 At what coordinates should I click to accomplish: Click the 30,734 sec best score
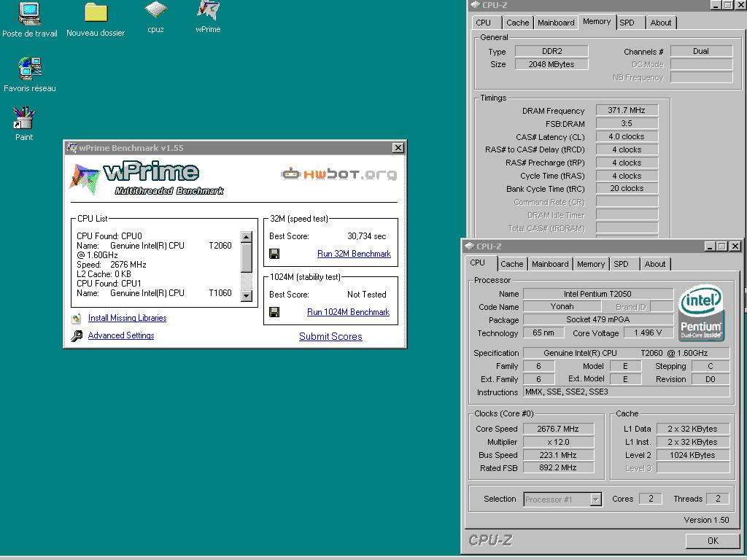point(367,236)
